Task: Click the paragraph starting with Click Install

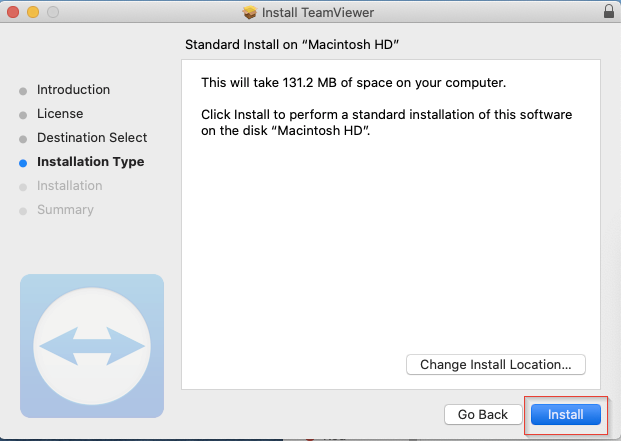Action: (x=386, y=123)
